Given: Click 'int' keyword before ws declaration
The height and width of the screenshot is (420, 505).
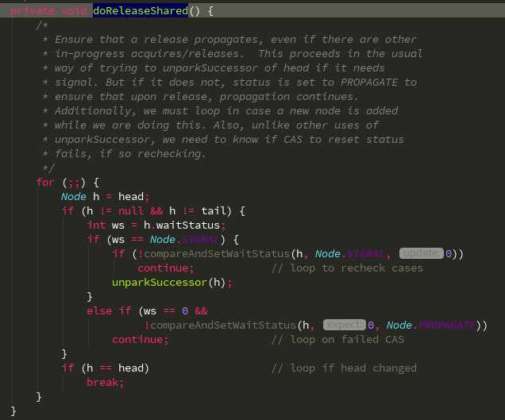Looking at the screenshot, I should 96,225.
